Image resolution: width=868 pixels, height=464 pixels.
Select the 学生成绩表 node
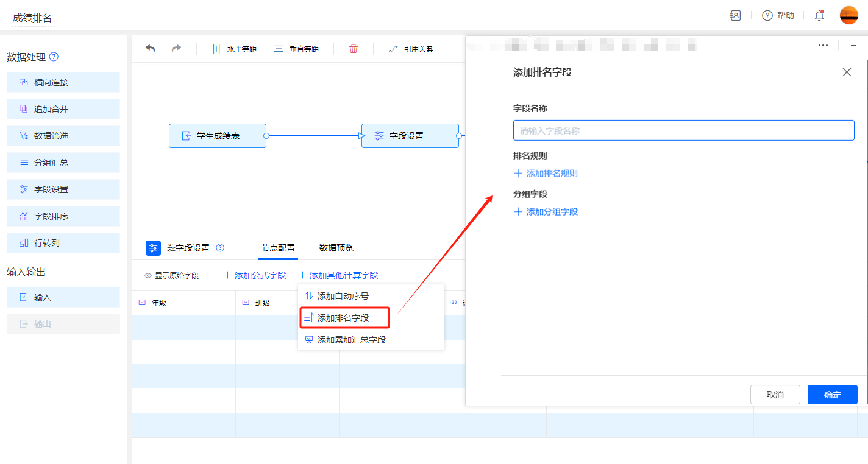tap(218, 136)
